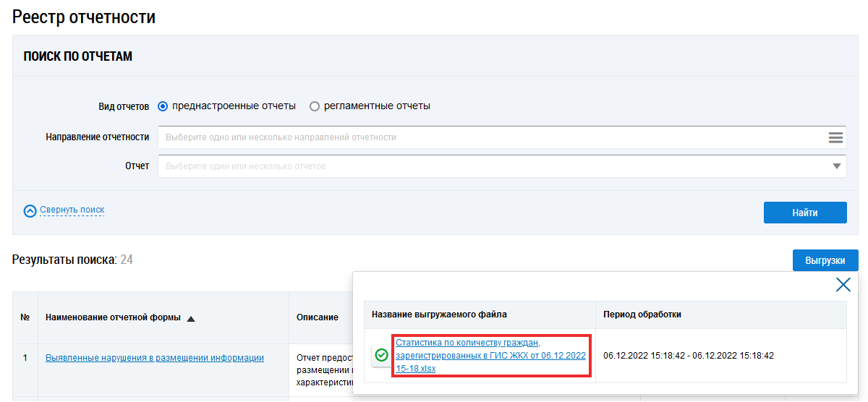Click the Наименование отчетной формы header text

click(112, 317)
